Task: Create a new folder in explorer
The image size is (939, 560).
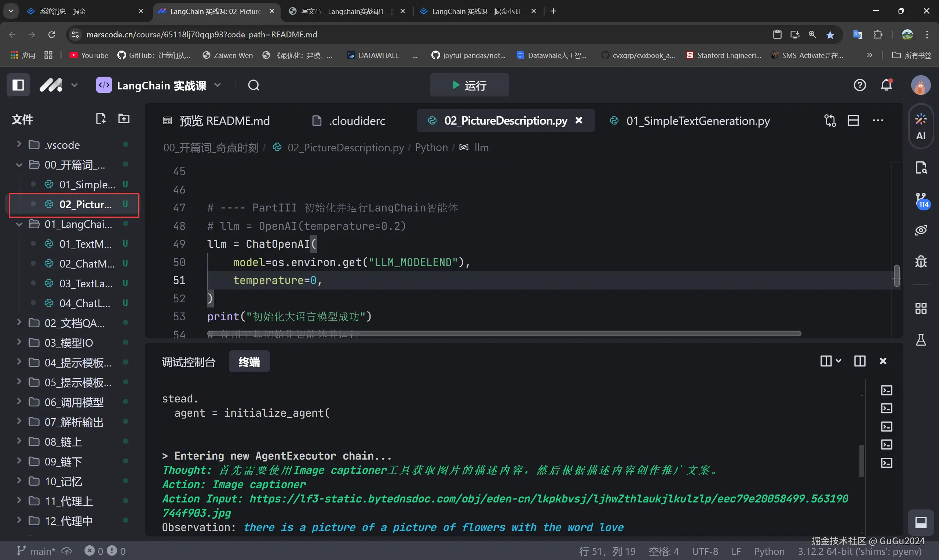Action: click(124, 119)
